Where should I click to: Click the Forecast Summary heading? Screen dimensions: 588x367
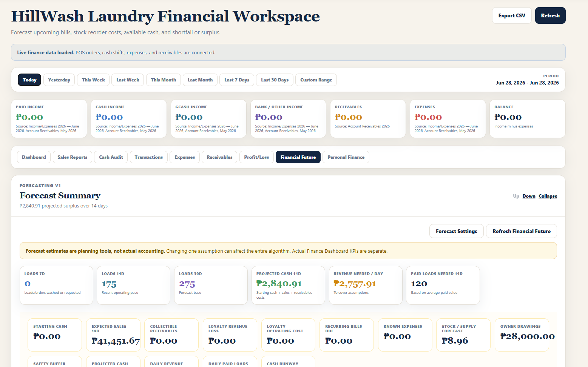click(x=60, y=195)
